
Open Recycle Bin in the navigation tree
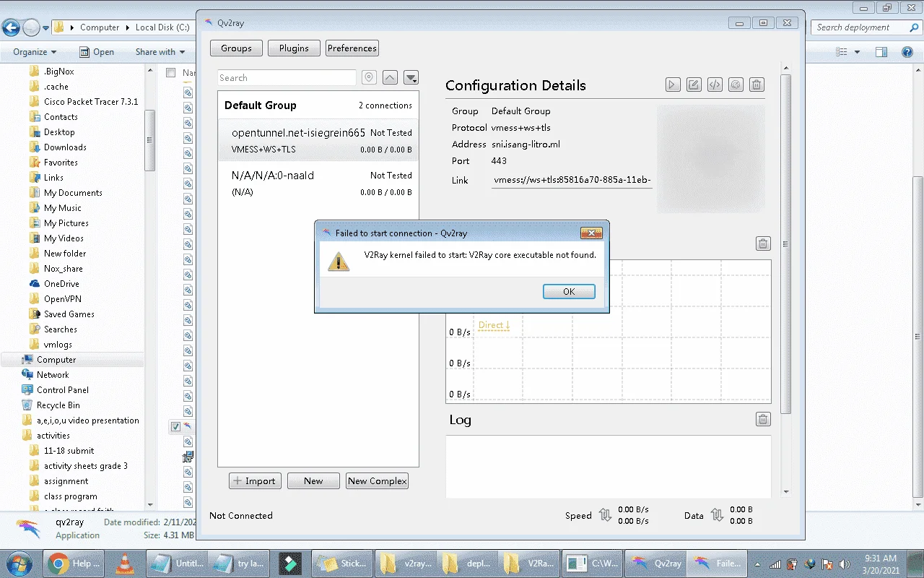[x=58, y=405]
